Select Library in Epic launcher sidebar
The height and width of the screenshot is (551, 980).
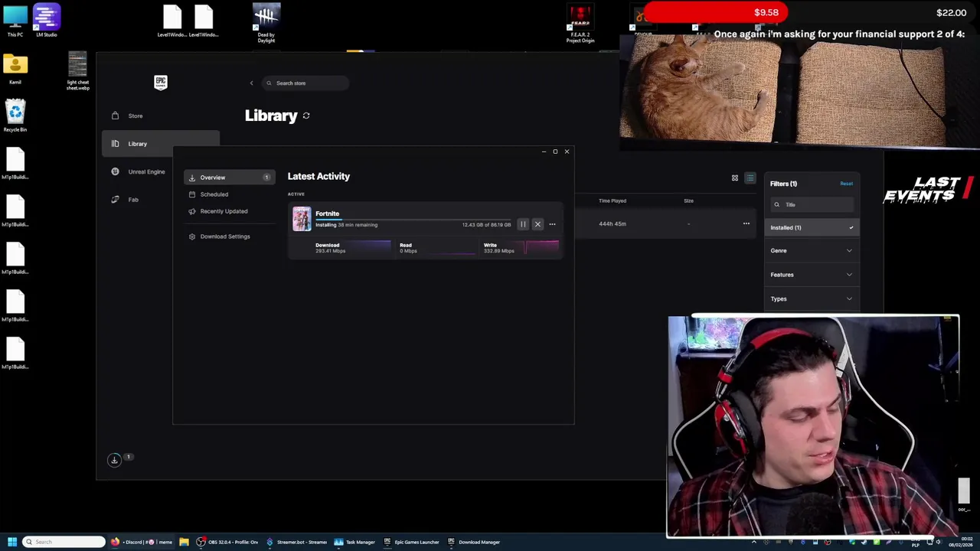click(x=160, y=144)
